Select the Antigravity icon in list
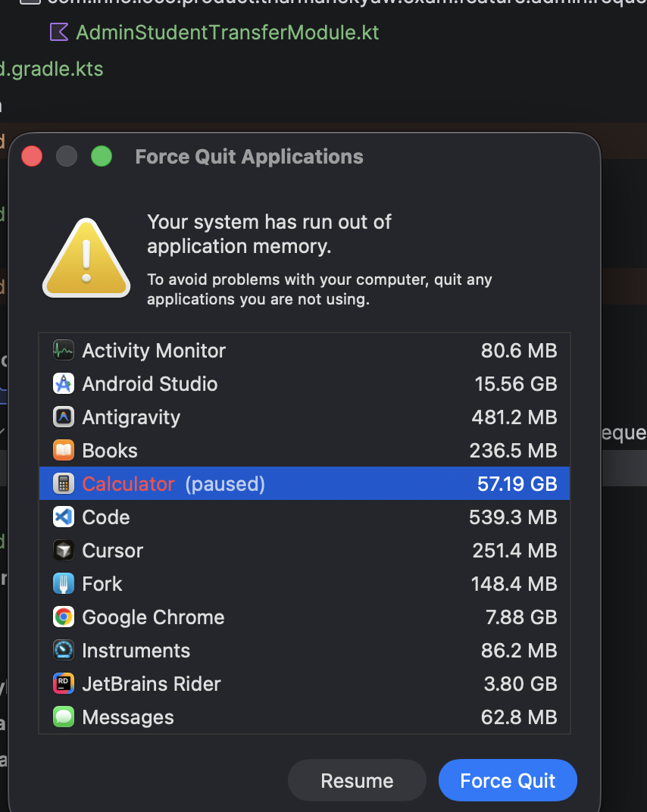This screenshot has width=647, height=812. coord(64,417)
